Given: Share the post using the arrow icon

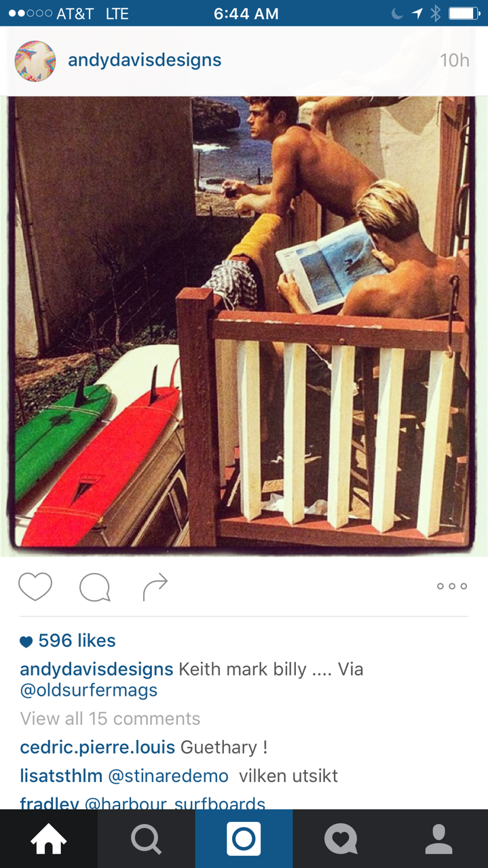Looking at the screenshot, I should pos(155,587).
